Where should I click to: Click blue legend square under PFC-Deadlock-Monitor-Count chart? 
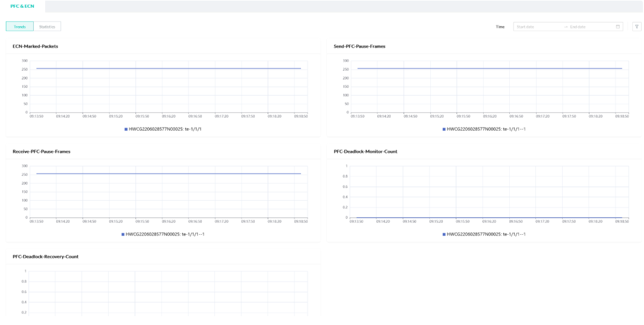tap(444, 234)
